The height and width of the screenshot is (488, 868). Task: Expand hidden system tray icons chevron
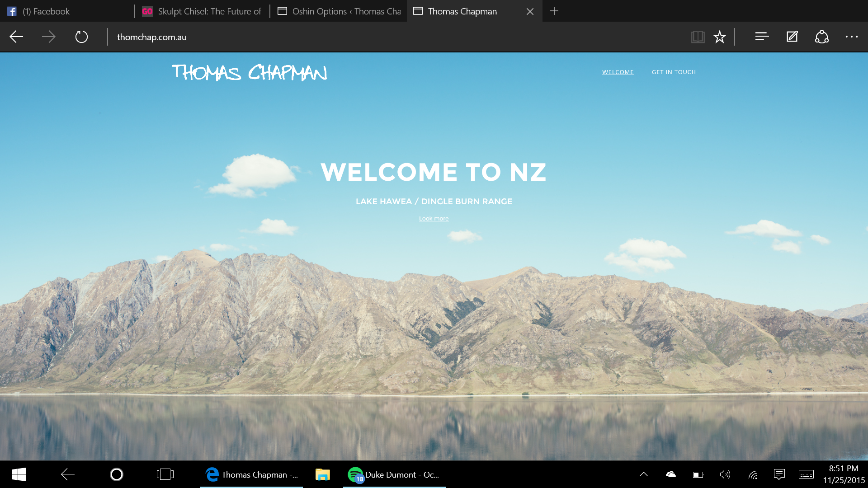point(644,474)
